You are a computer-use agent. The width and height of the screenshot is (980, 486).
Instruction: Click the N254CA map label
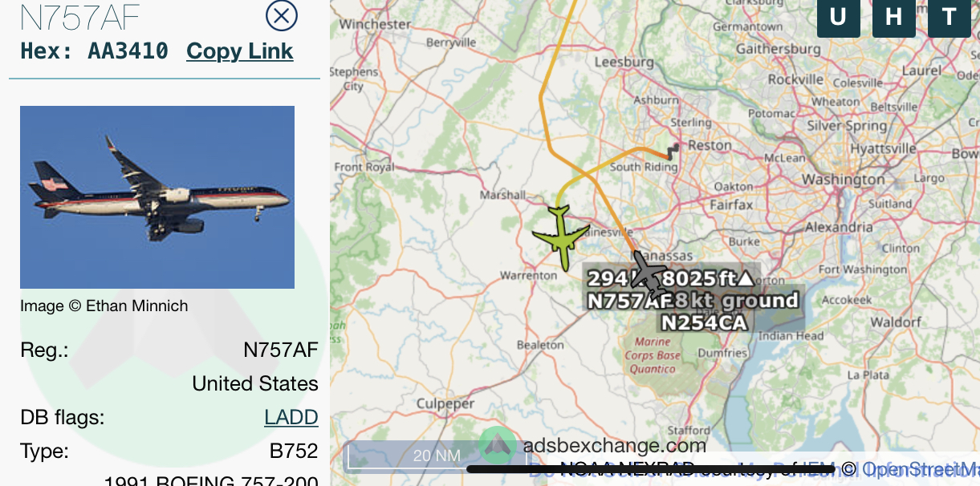tap(704, 322)
